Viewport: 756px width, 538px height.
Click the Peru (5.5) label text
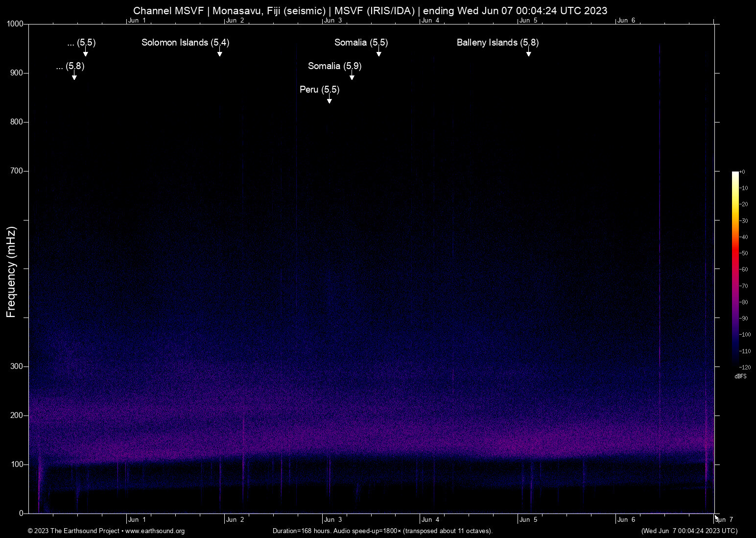coord(319,90)
